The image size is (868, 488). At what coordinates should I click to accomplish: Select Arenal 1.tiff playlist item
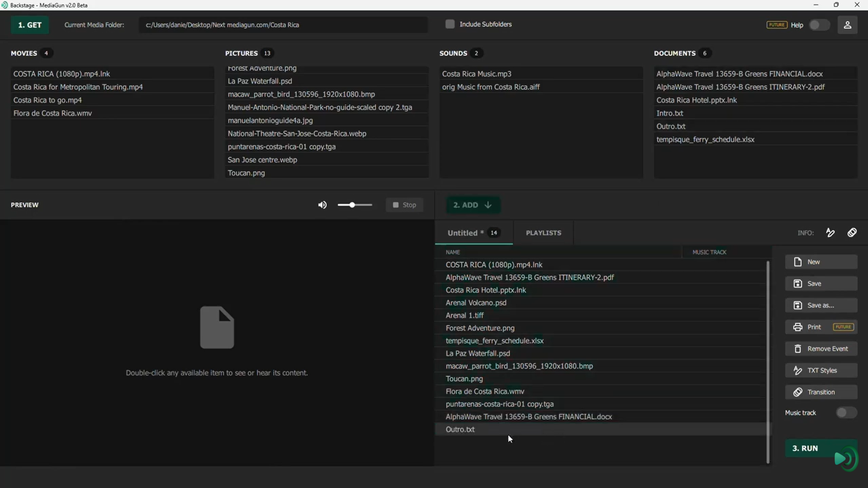(600, 315)
